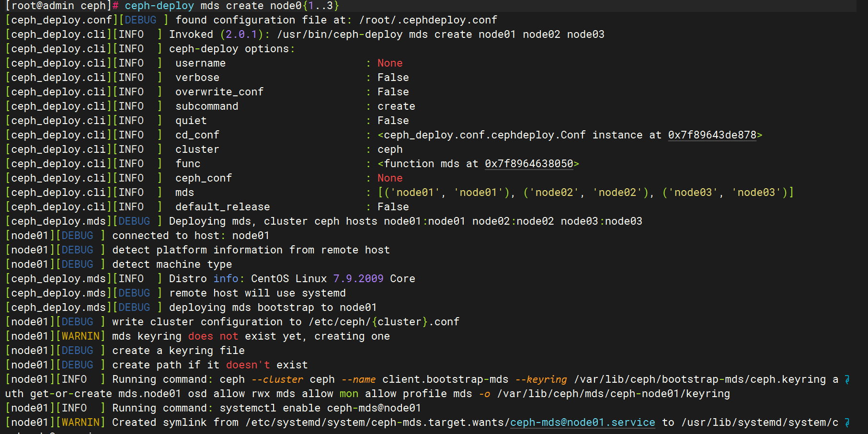Click the path /var/lib/ceph/mds/ceph-node01/keyring
Image resolution: width=868 pixels, height=434 pixels.
coord(614,394)
